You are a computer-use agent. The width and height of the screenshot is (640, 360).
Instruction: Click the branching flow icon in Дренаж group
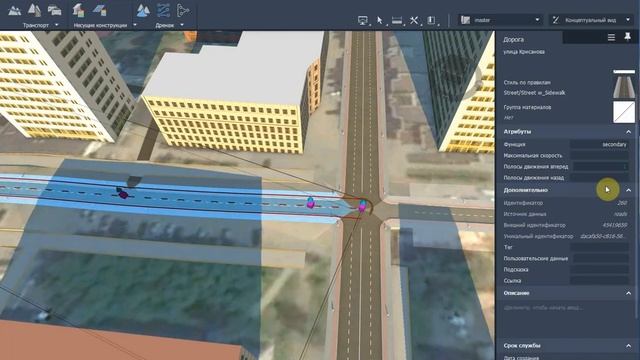pyautogui.click(x=183, y=10)
